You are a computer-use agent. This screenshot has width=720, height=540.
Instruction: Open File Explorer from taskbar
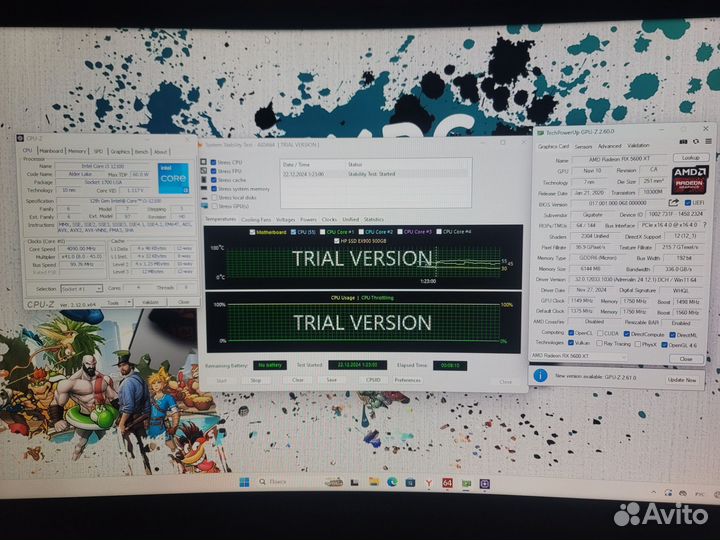374,482
